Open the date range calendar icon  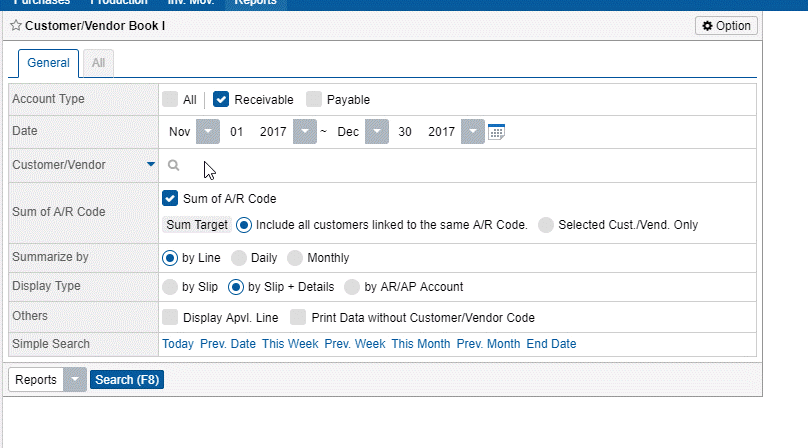point(496,132)
